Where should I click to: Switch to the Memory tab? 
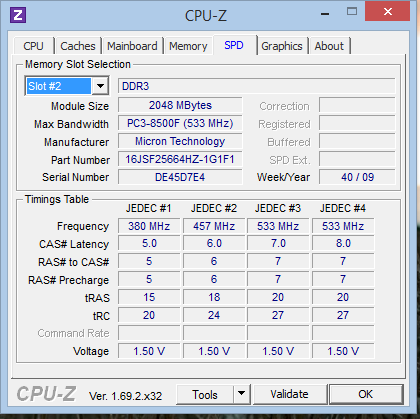pyautogui.click(x=188, y=46)
